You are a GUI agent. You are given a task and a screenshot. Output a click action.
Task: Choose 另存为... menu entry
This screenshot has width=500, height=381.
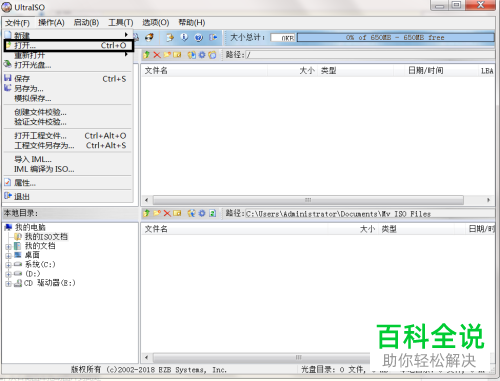(68, 89)
